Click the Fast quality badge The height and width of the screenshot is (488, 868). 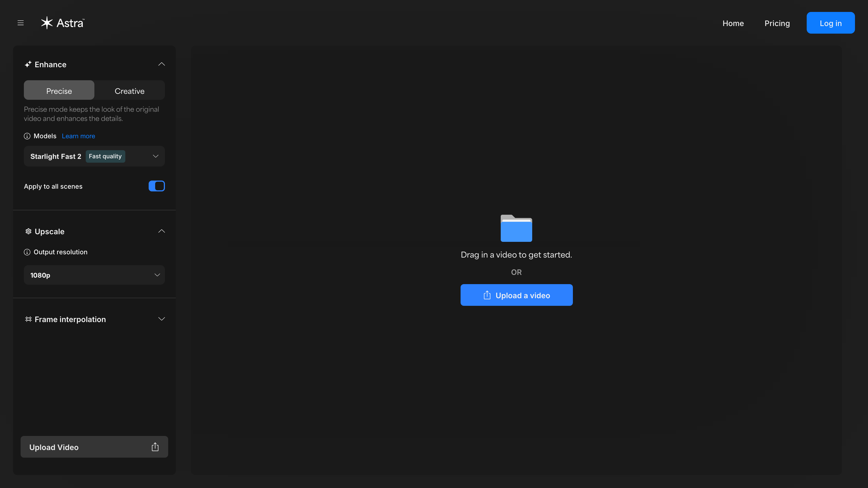click(x=105, y=156)
